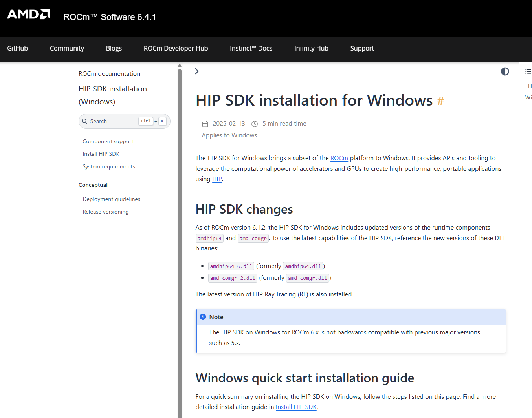Click the search magnifier icon

click(84, 121)
